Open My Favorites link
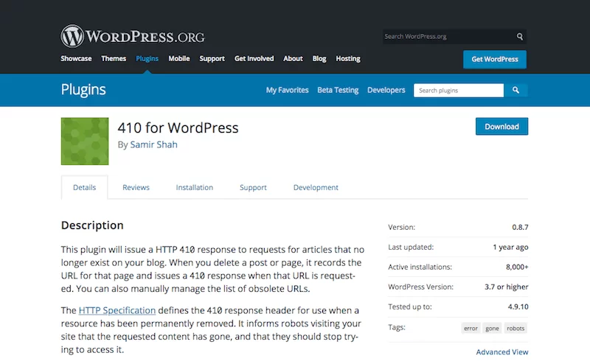 click(x=287, y=90)
